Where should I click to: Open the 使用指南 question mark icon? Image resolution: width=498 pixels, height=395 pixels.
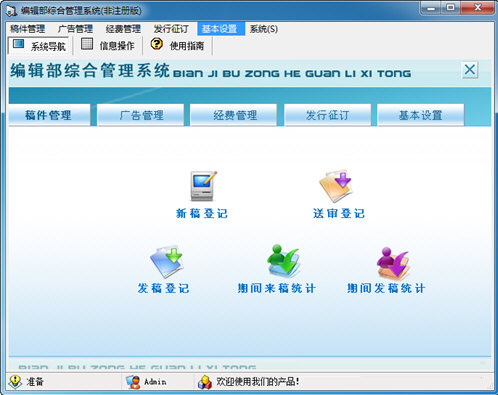click(x=157, y=44)
